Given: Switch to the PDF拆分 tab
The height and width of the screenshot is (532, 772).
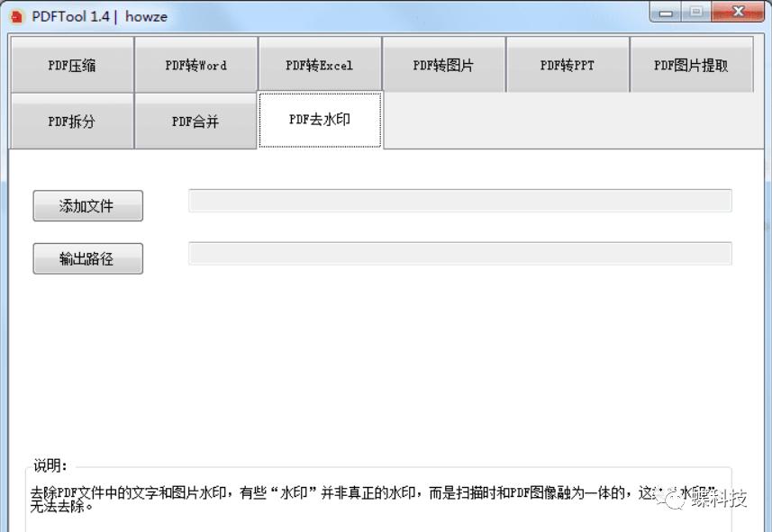Looking at the screenshot, I should click(71, 120).
